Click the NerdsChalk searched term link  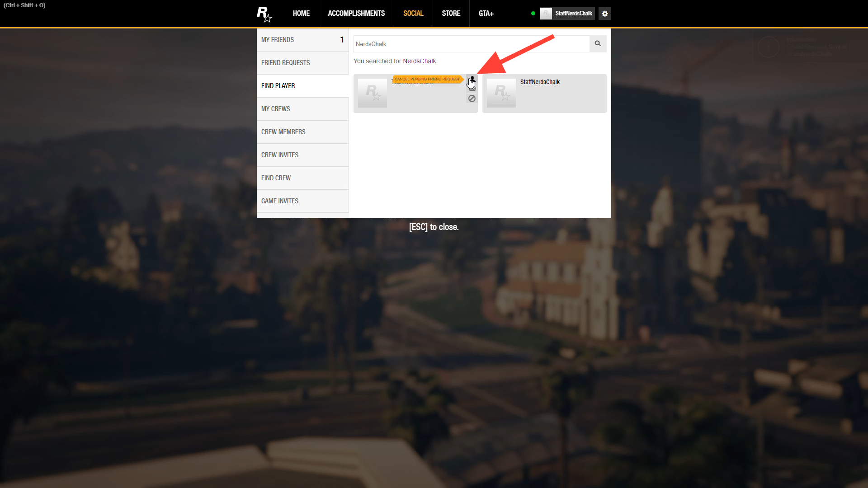click(x=419, y=61)
